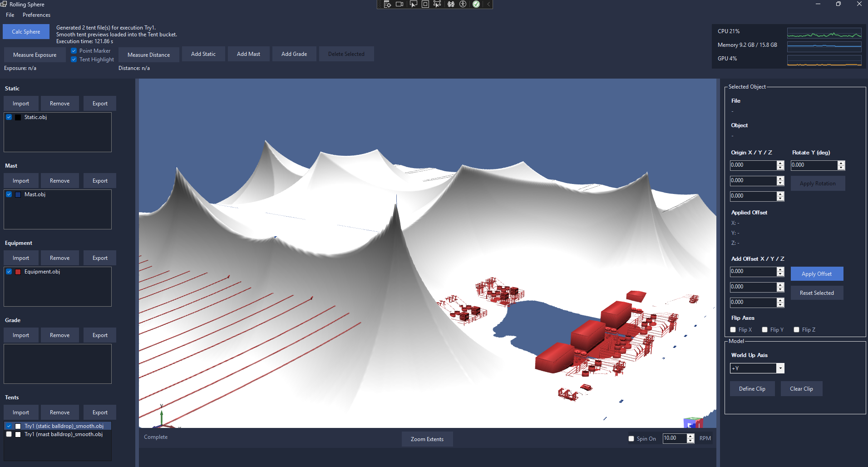Collapse the debug toolbar with the chevron
The width and height of the screenshot is (868, 467).
pyautogui.click(x=488, y=4)
